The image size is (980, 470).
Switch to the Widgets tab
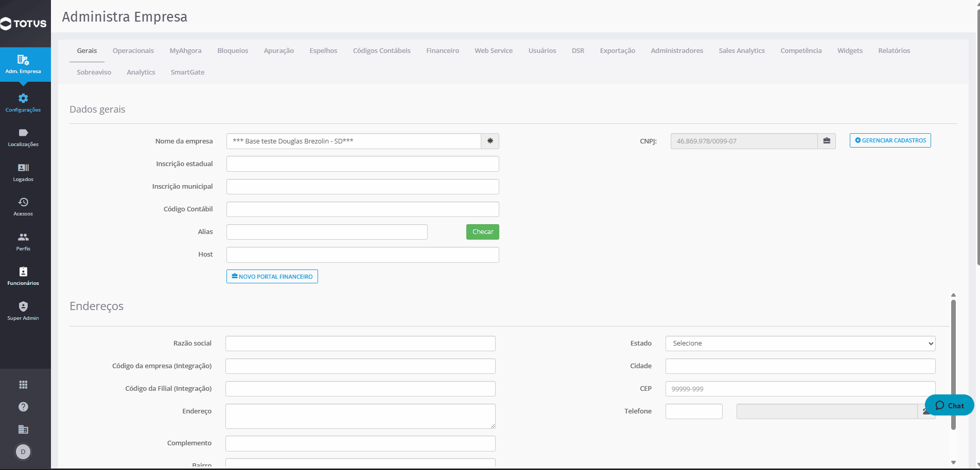pos(850,50)
